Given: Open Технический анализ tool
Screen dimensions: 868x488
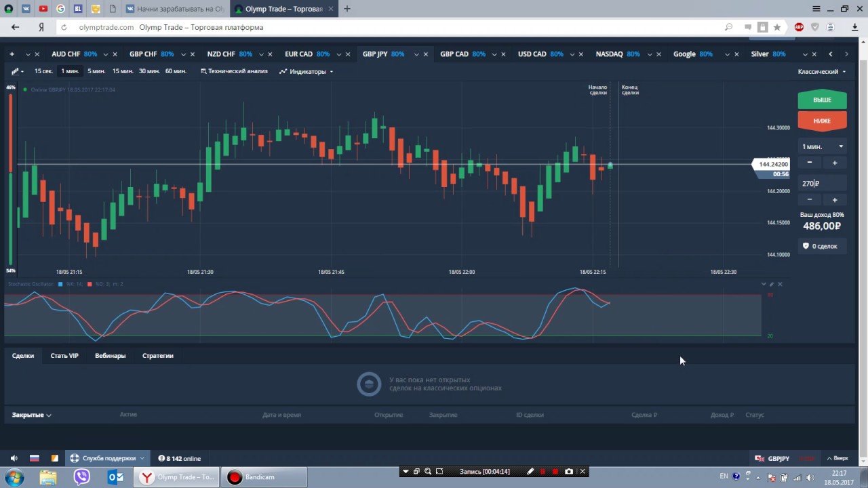Looking at the screenshot, I should point(234,71).
